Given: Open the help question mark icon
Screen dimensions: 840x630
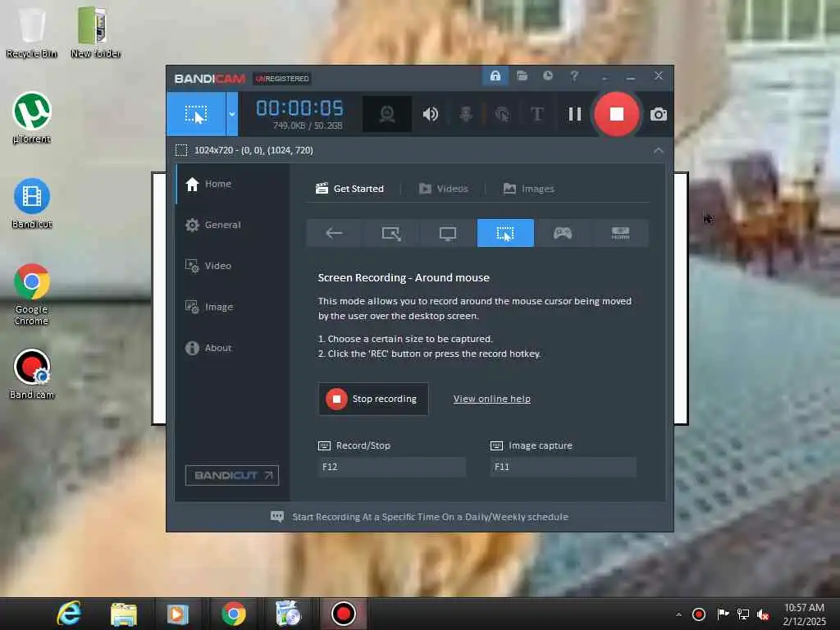Looking at the screenshot, I should [x=573, y=76].
